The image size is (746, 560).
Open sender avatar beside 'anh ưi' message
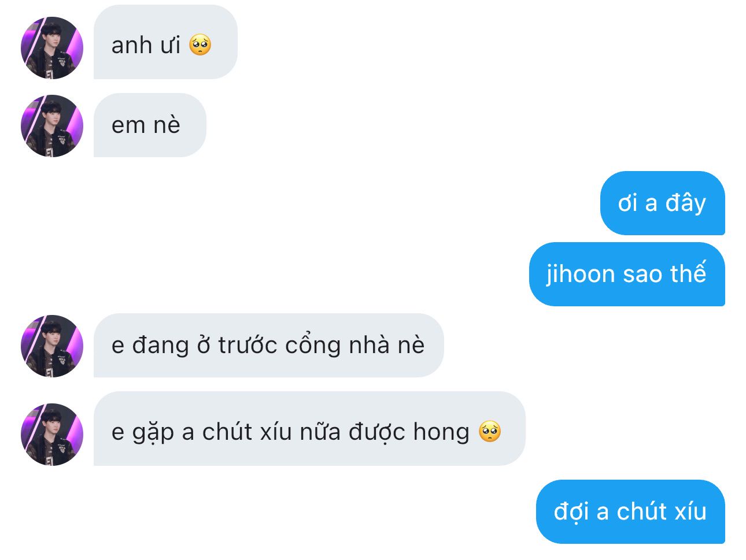coord(52,48)
